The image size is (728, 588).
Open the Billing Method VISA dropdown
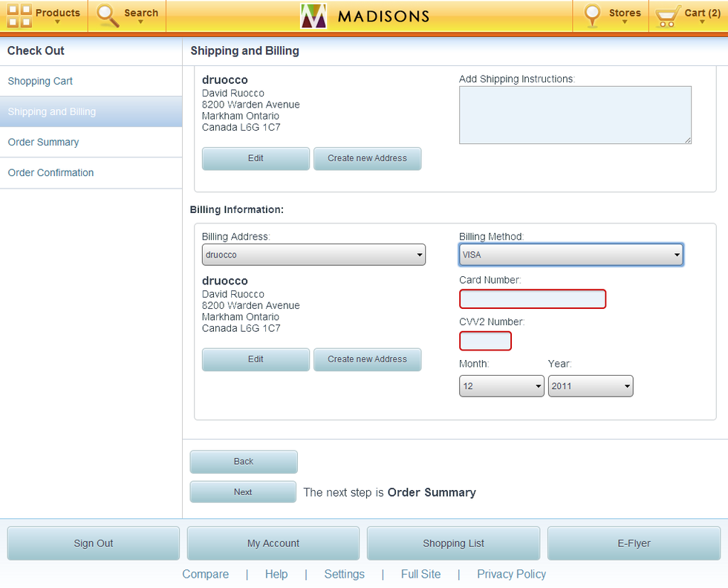(x=571, y=255)
